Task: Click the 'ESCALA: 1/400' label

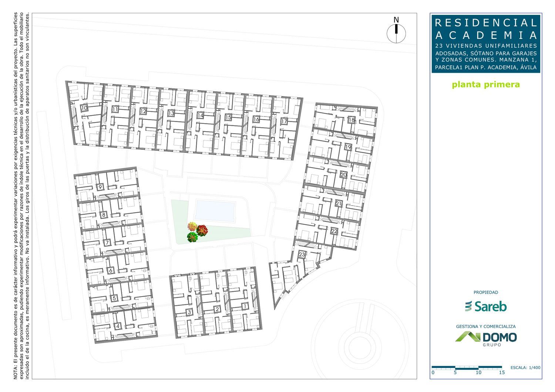Action: [x=525, y=368]
